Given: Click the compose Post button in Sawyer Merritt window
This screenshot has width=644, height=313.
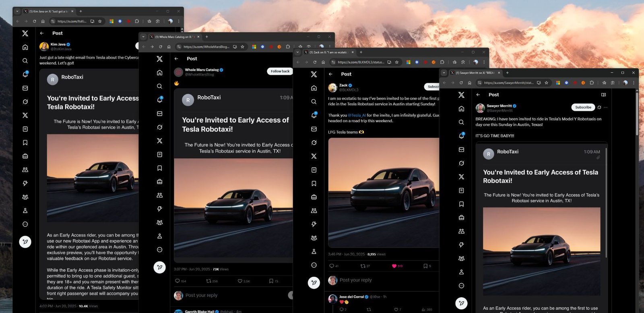Looking at the screenshot, I should [x=461, y=303].
